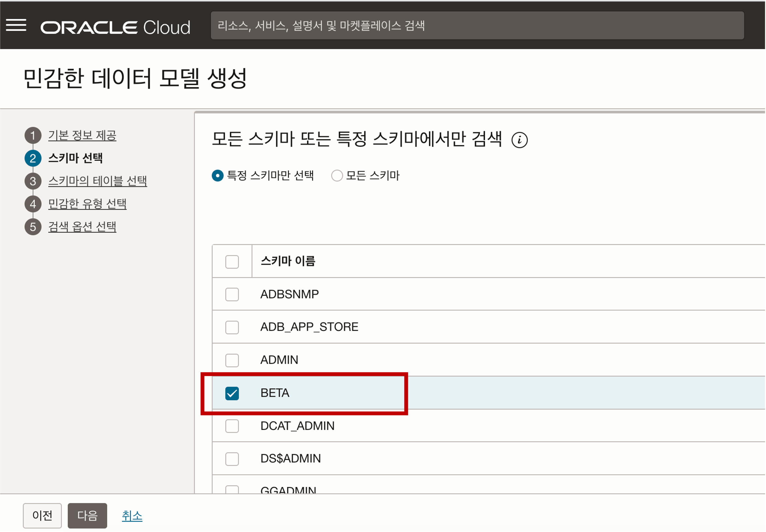Select the '모든 스키마' radio option

click(337, 175)
